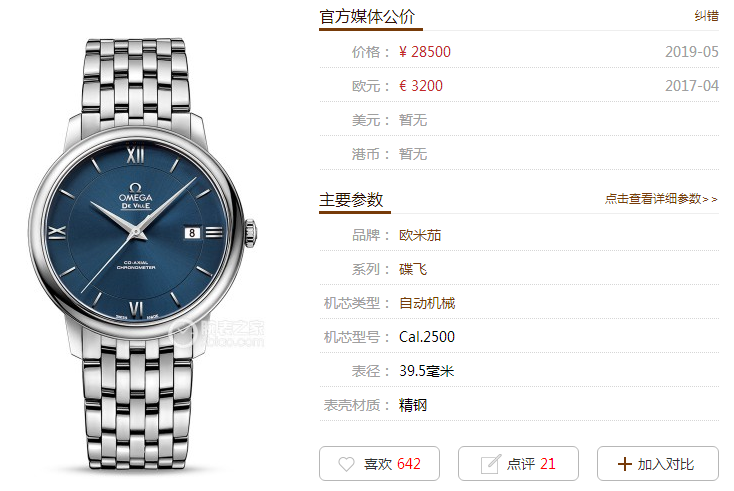Viewport: 734px width, 491px height.
Task: Click movement type 自动机械
Action: pos(427,303)
